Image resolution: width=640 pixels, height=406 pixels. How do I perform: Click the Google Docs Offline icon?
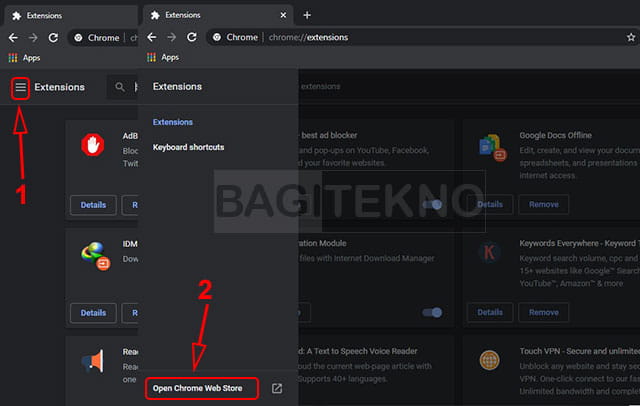pos(493,148)
